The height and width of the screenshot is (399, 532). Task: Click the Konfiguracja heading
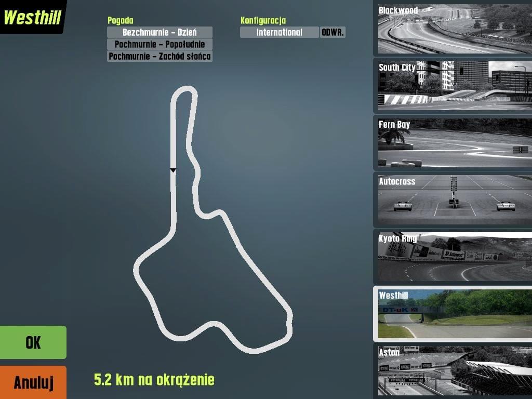click(263, 20)
